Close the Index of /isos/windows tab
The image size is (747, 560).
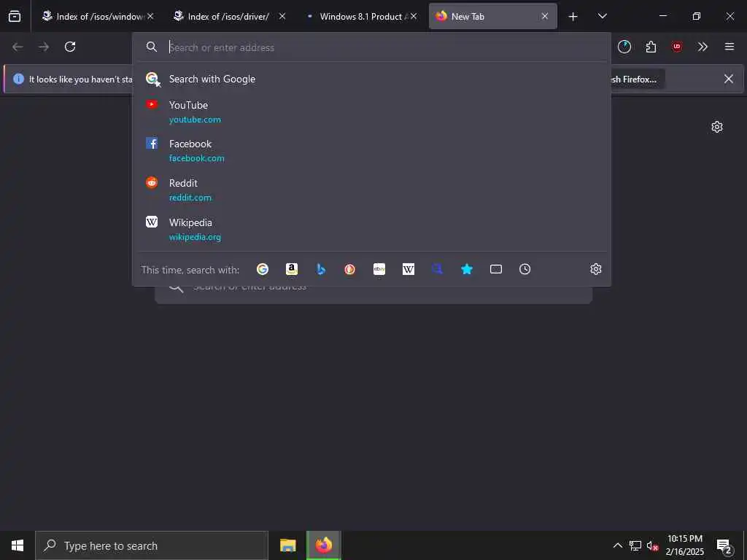tap(150, 16)
